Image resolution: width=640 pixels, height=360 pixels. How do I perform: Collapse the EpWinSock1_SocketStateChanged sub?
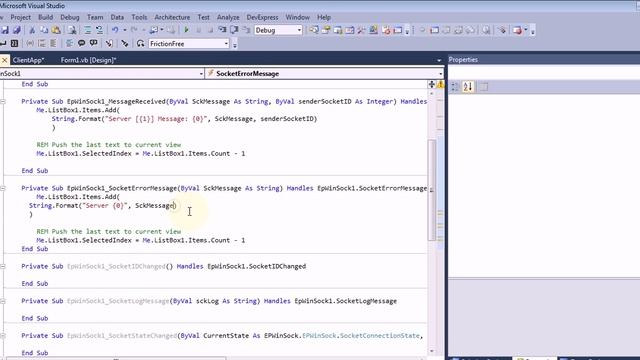[3, 336]
